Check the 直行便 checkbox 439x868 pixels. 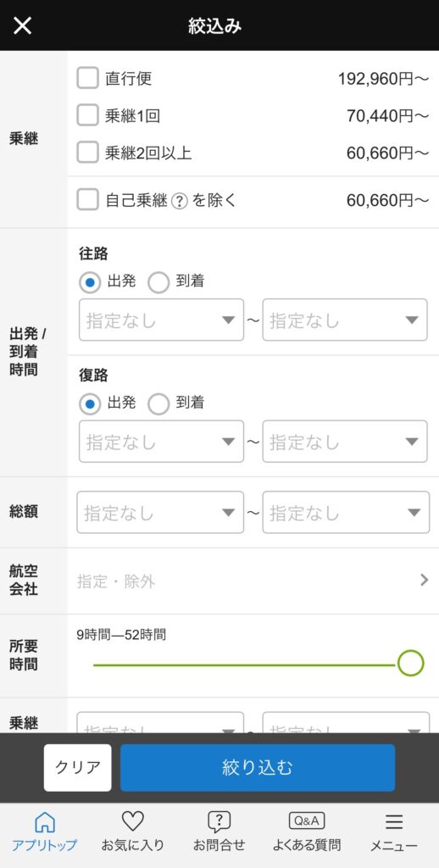pos(87,78)
